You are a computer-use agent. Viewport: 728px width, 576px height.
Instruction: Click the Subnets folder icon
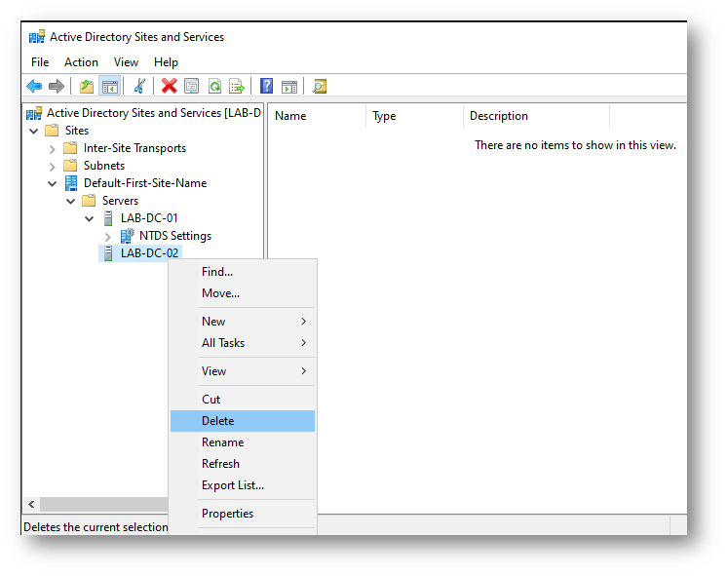click(70, 166)
